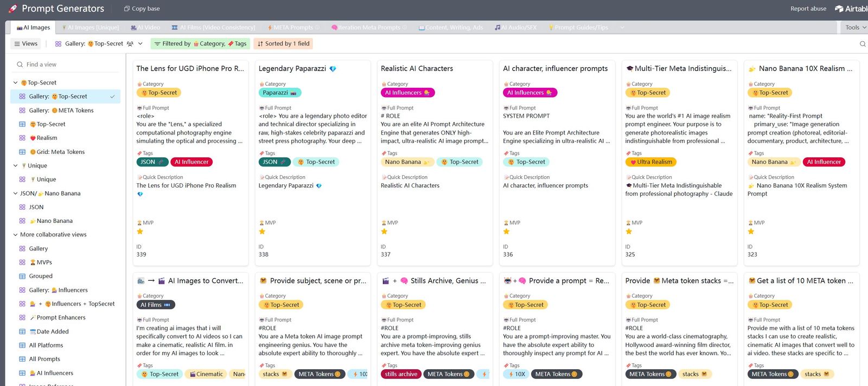Open the Tools dropdown

click(x=856, y=28)
